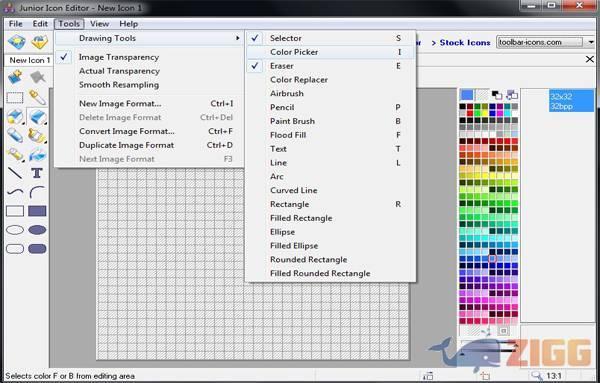Viewport: 600px width, 383px height.
Task: Activate the Paint Brush tool icon
Action: (37, 135)
